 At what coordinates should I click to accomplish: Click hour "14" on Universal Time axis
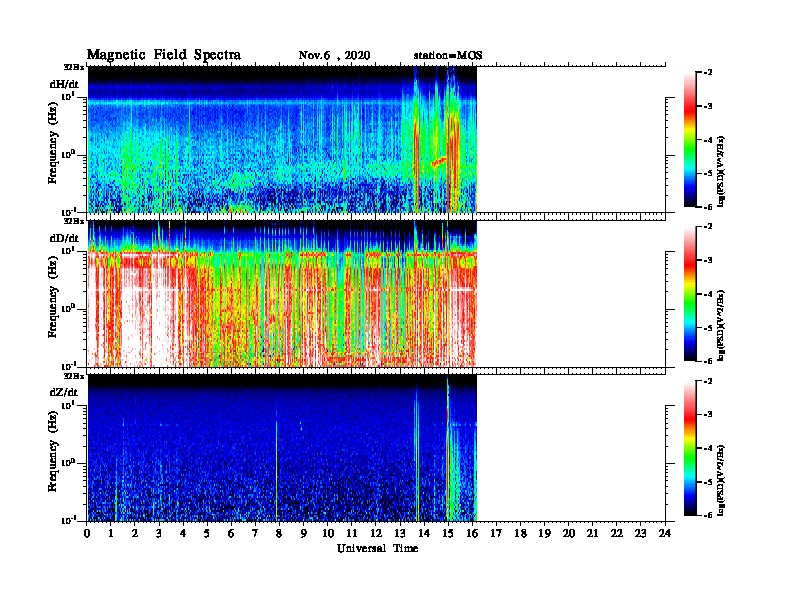click(424, 534)
